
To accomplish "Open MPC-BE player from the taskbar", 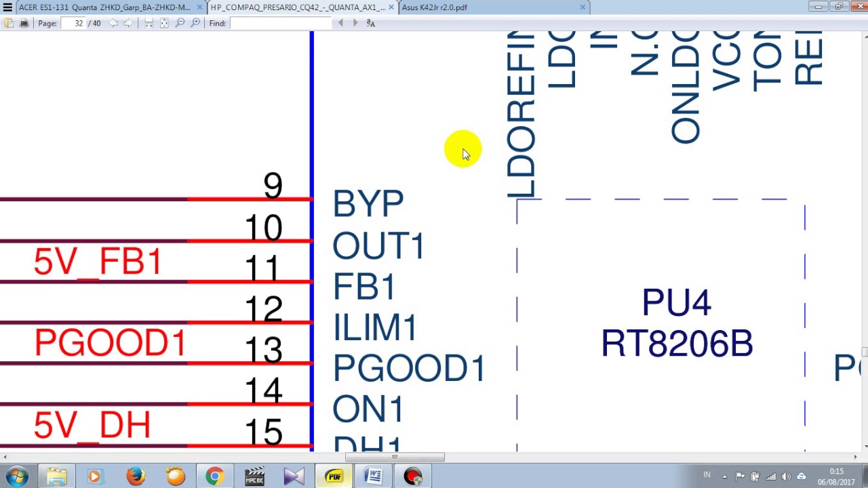I will [x=254, y=476].
